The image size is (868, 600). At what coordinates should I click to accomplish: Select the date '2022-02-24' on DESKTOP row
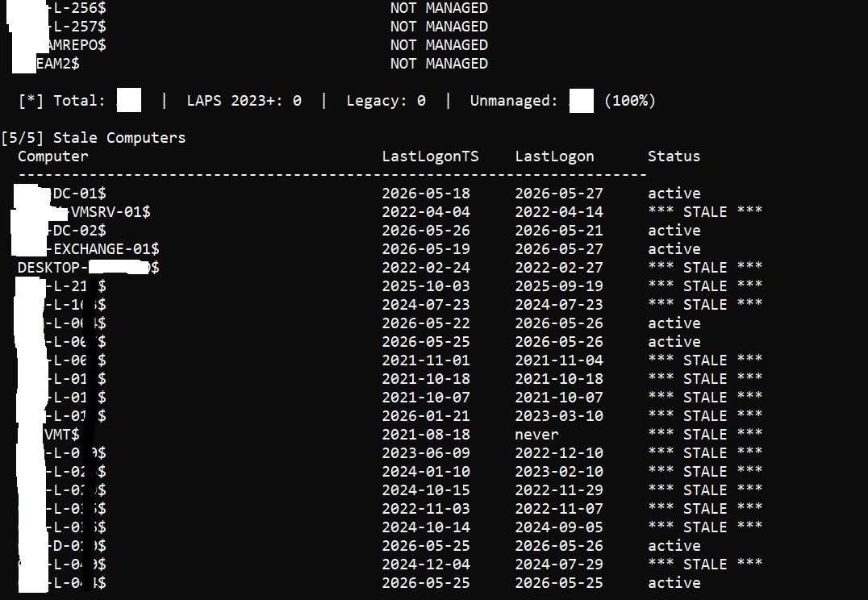point(426,268)
